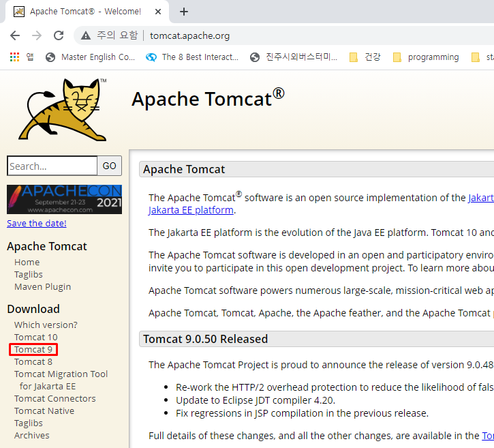Screen dimensions: 494x448
Task: Open Maven Plugin link
Action: (x=42, y=286)
